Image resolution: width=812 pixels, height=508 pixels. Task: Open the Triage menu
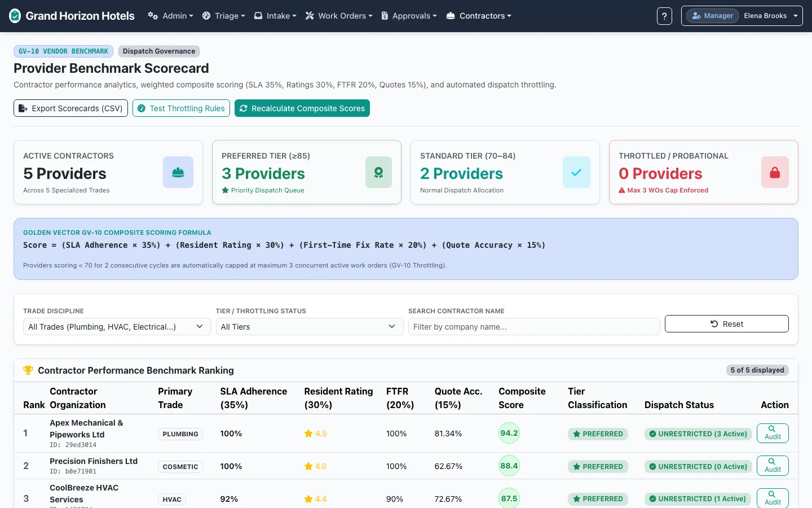[223, 16]
